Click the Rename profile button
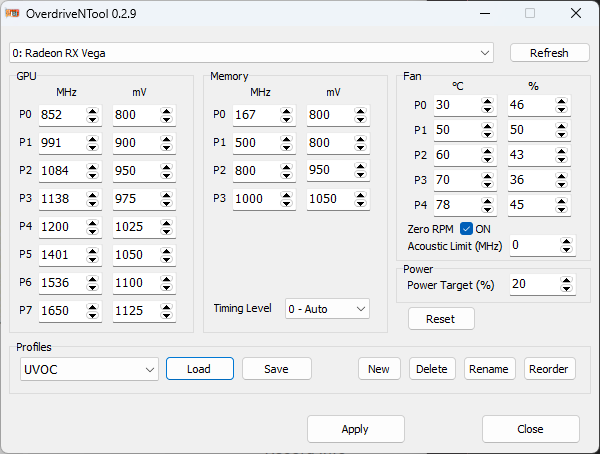This screenshot has height=454, width=600. tap(490, 369)
